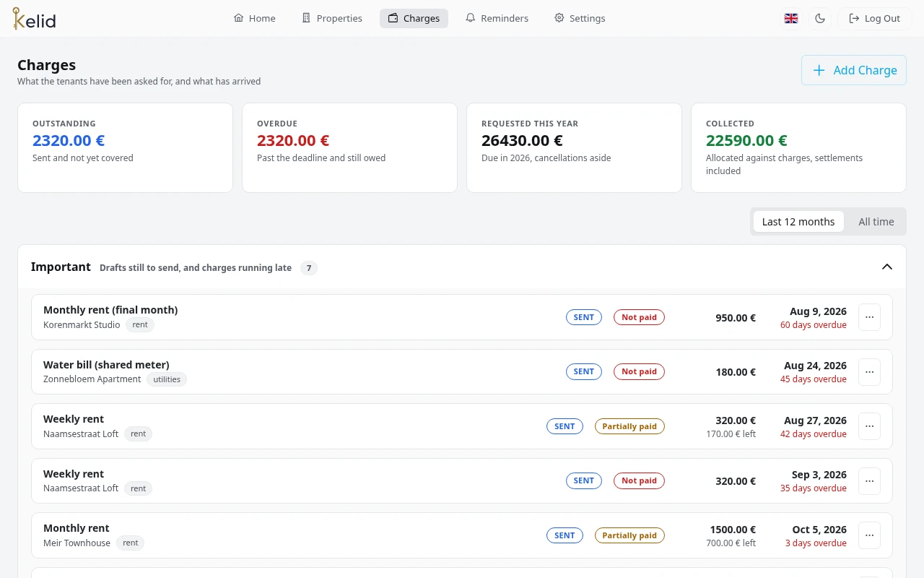Click the Meir Townhouse property name
The height and width of the screenshot is (578, 924).
click(77, 543)
